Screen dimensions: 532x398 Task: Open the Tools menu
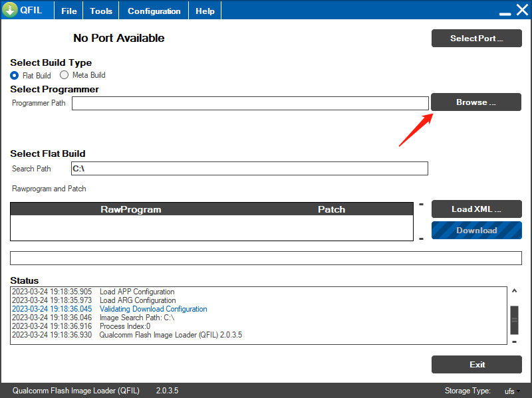101,11
